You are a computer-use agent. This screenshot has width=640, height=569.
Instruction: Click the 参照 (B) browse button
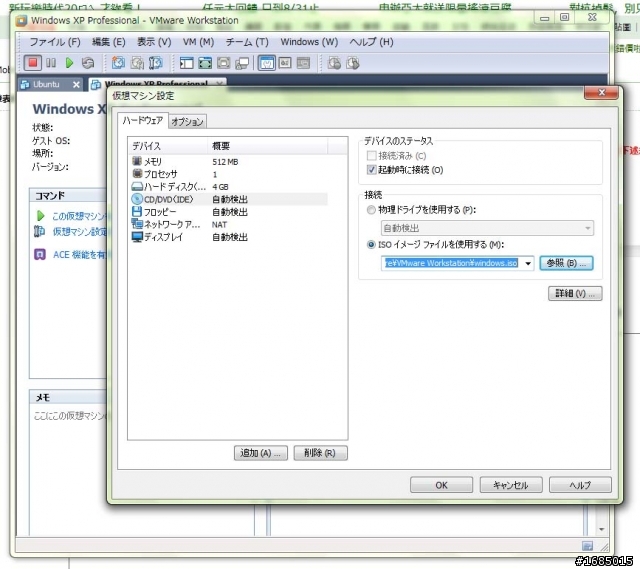coord(566,263)
